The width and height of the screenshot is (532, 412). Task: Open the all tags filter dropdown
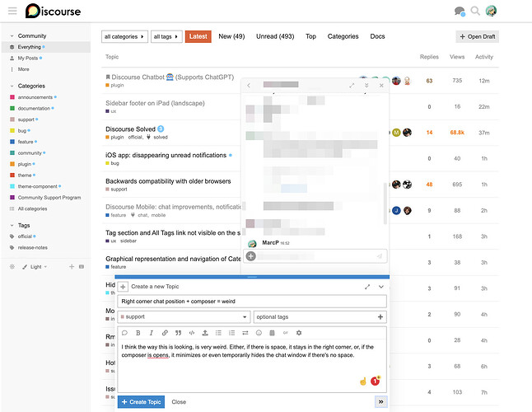166,36
